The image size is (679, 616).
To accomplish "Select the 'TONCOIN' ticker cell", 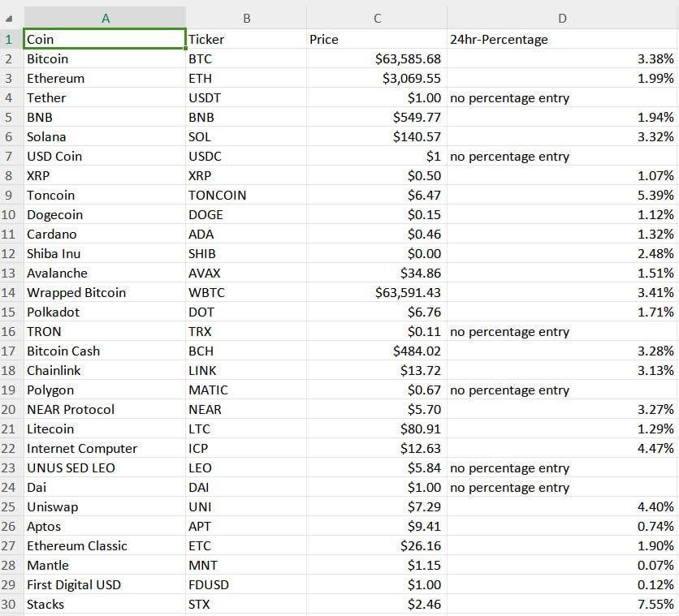I will pos(246,195).
